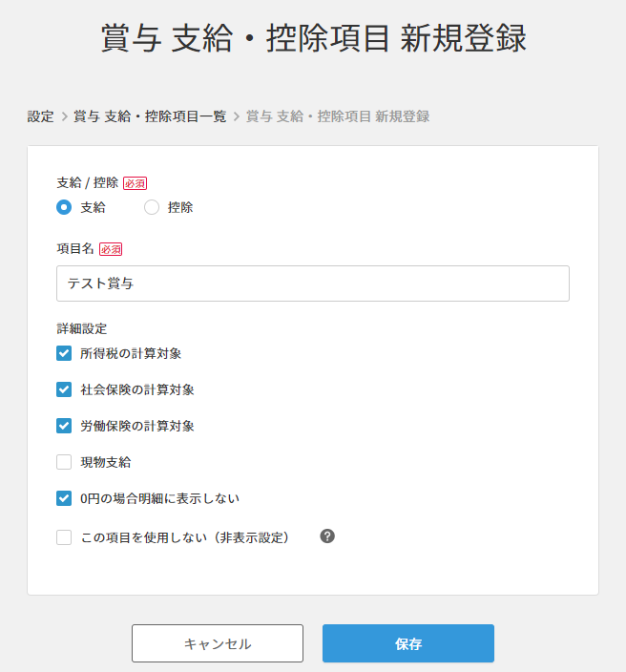
Task: Save the item with 保存 button
Action: 408,643
